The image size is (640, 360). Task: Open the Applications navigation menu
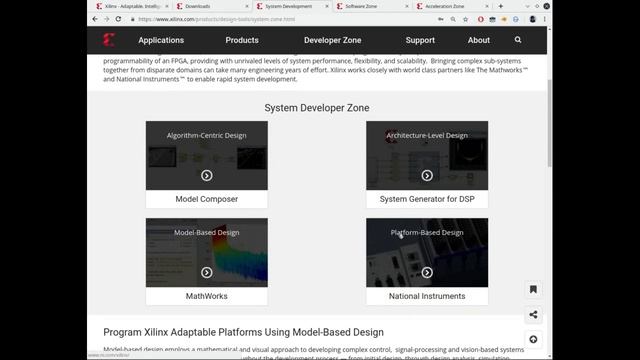(161, 40)
